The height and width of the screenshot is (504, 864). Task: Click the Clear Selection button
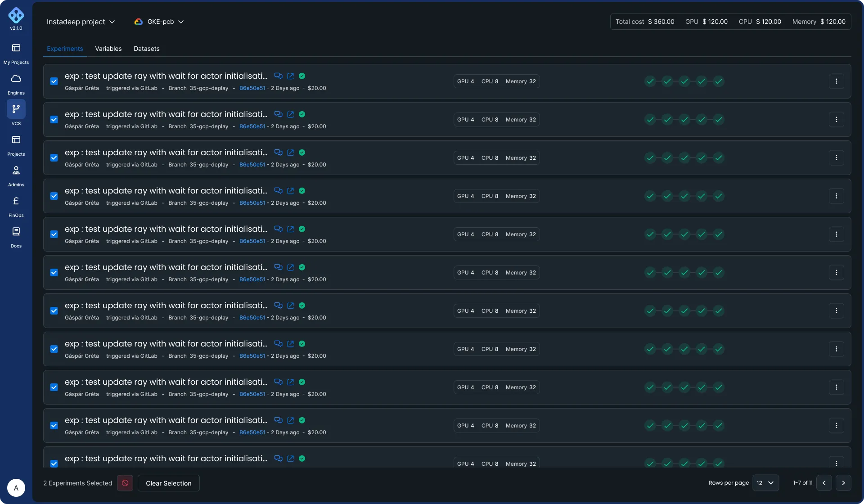(x=168, y=483)
